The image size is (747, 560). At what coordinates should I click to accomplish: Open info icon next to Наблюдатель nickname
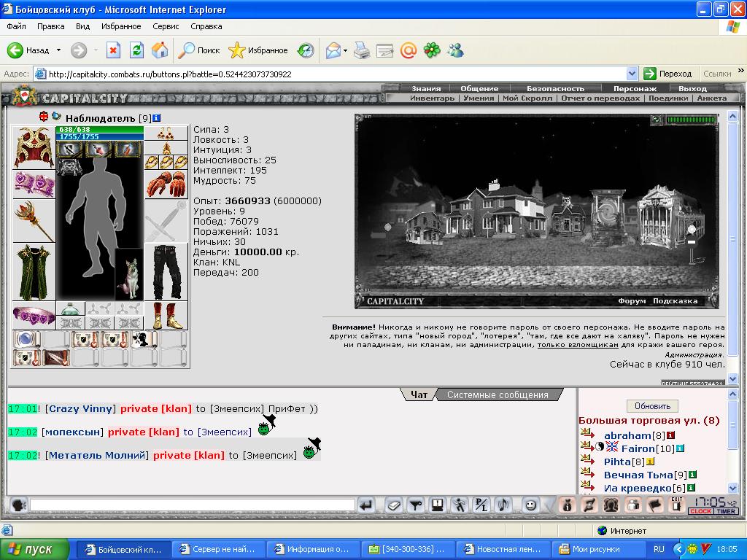click(x=156, y=118)
